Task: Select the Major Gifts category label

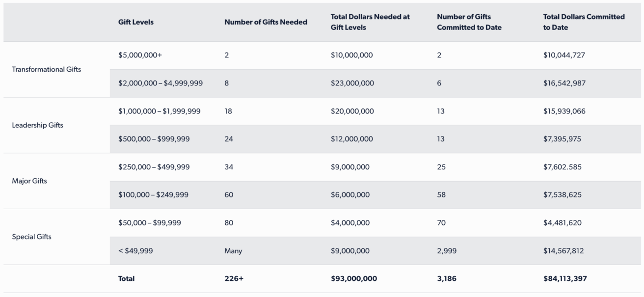Action: [29, 181]
